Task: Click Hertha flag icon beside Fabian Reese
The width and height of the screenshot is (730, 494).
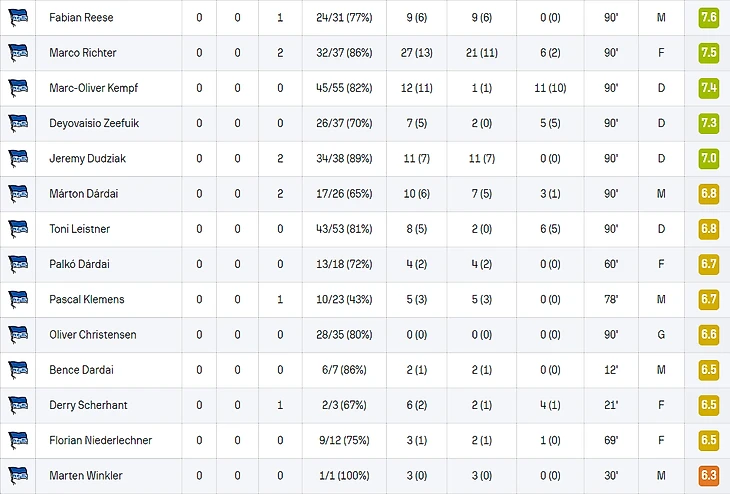Action: click(18, 17)
